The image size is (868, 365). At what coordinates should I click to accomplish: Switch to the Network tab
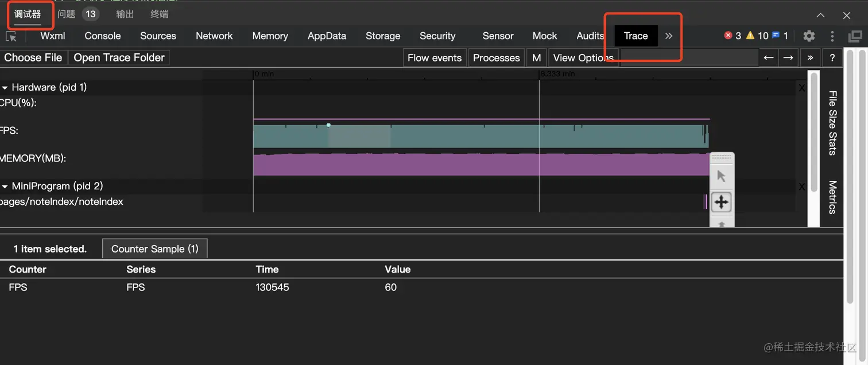pos(214,36)
